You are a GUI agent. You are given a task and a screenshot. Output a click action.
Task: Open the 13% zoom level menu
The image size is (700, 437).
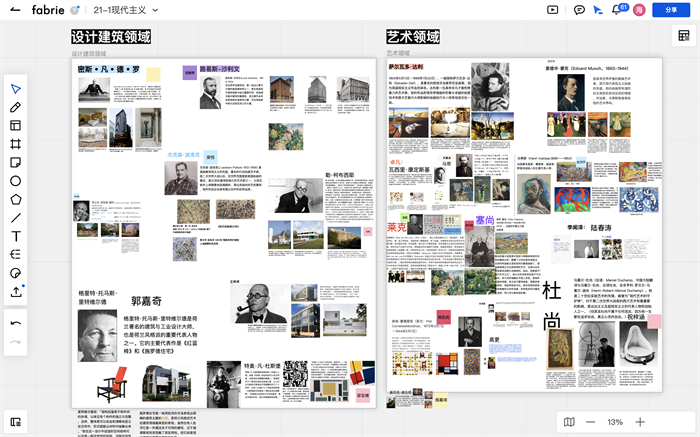615,422
